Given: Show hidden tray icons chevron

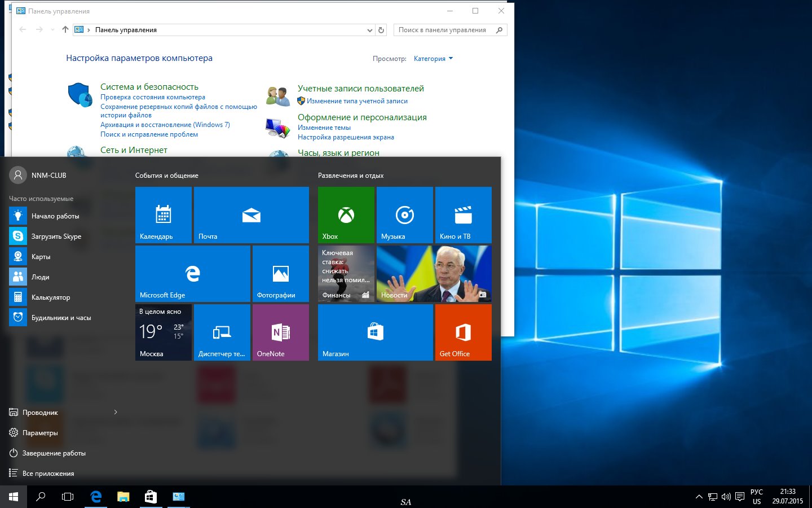Looking at the screenshot, I should click(699, 497).
